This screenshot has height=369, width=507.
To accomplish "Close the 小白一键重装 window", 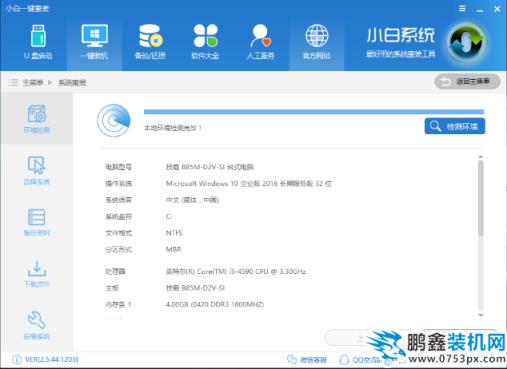I will point(497,9).
